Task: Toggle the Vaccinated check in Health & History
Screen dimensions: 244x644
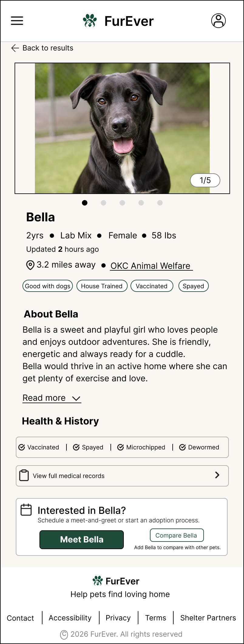Action: pyautogui.click(x=22, y=447)
